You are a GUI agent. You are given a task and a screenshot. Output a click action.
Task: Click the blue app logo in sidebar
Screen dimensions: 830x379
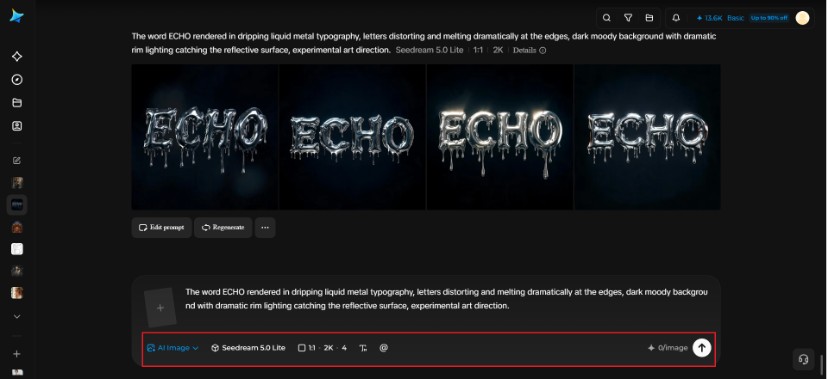16,16
